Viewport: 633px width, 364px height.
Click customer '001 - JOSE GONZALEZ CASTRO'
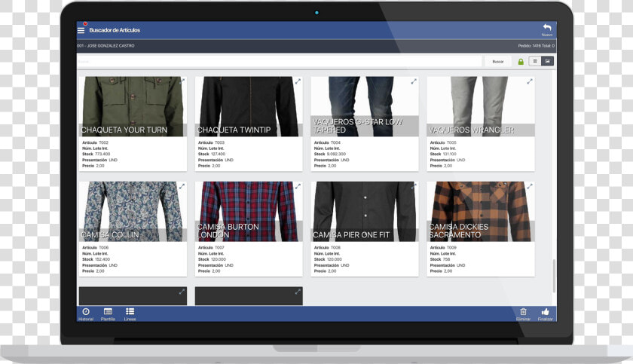pyautogui.click(x=105, y=46)
